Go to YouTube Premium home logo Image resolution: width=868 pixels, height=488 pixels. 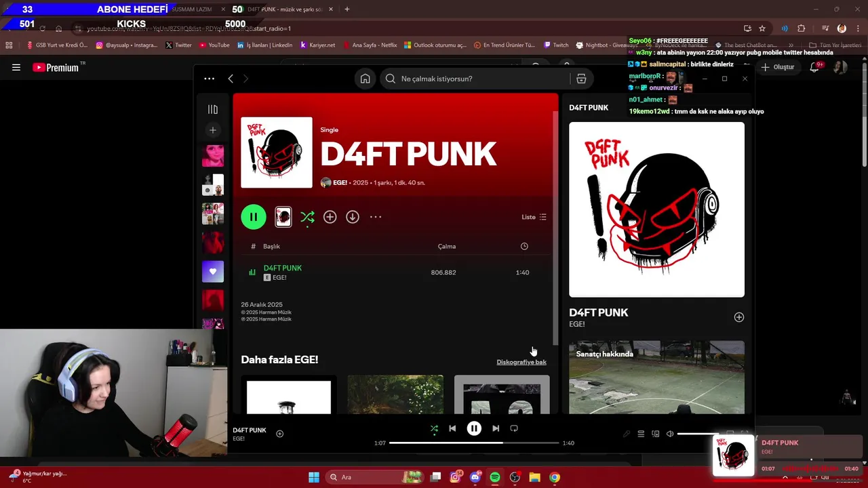pos(56,67)
